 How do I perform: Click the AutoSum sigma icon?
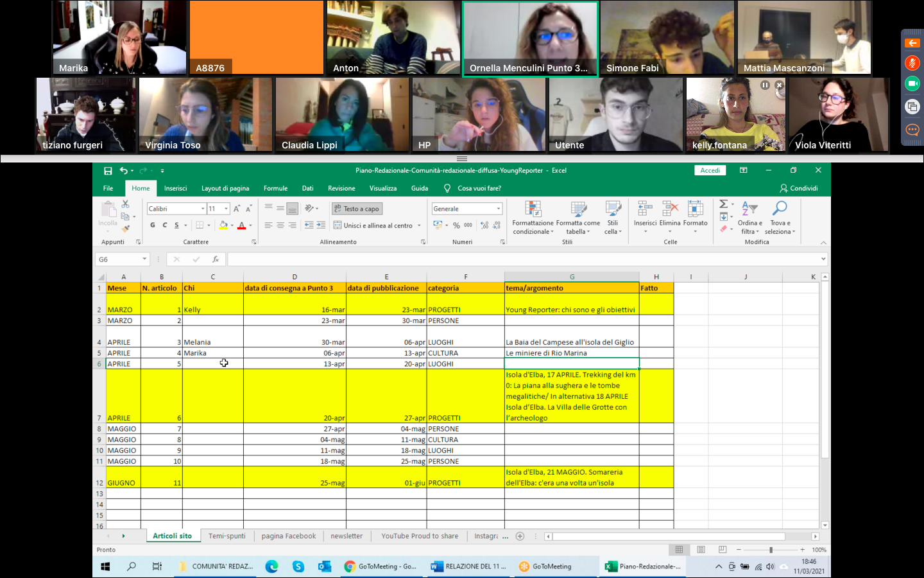click(x=724, y=204)
